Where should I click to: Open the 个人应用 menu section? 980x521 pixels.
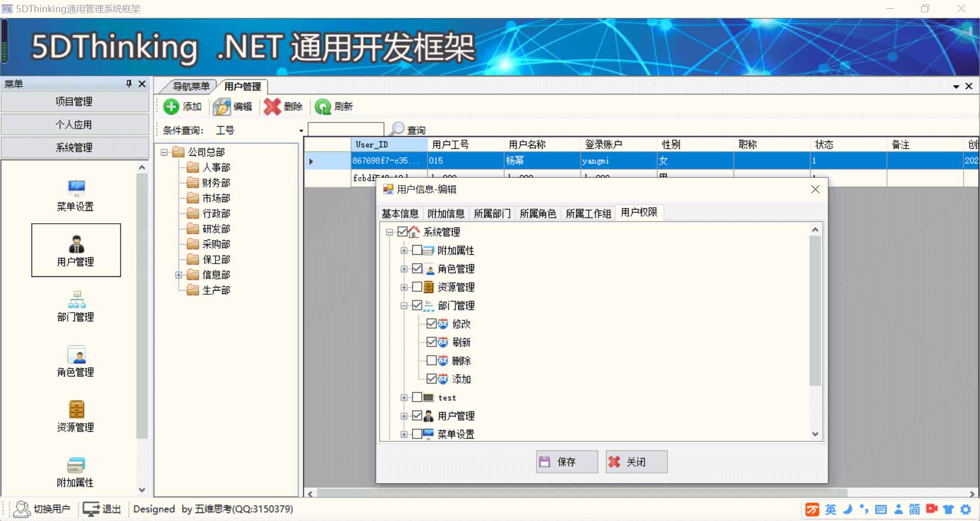click(75, 125)
